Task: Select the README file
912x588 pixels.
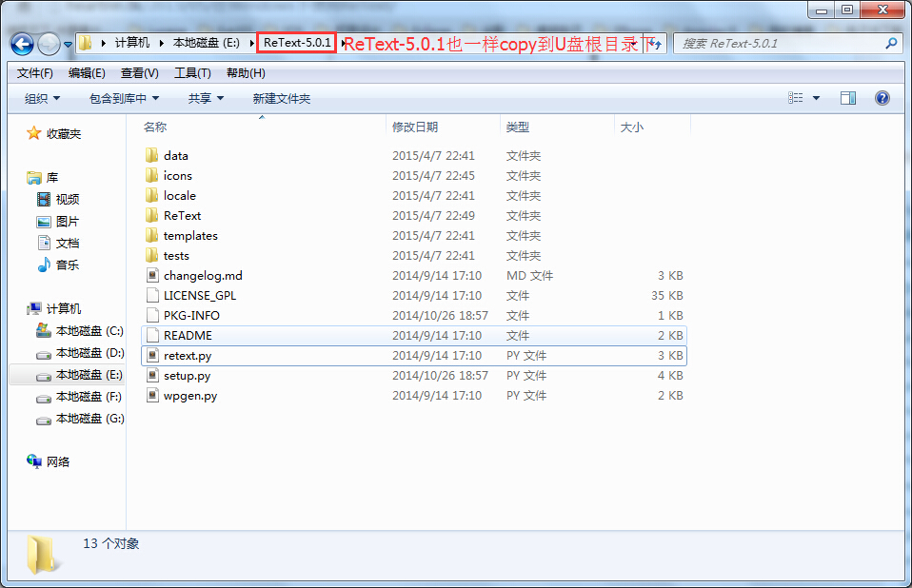Action: click(x=179, y=335)
